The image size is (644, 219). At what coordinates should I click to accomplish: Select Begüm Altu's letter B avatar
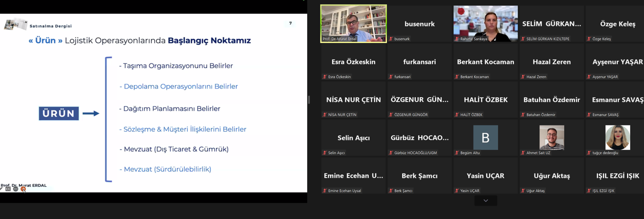click(x=485, y=137)
